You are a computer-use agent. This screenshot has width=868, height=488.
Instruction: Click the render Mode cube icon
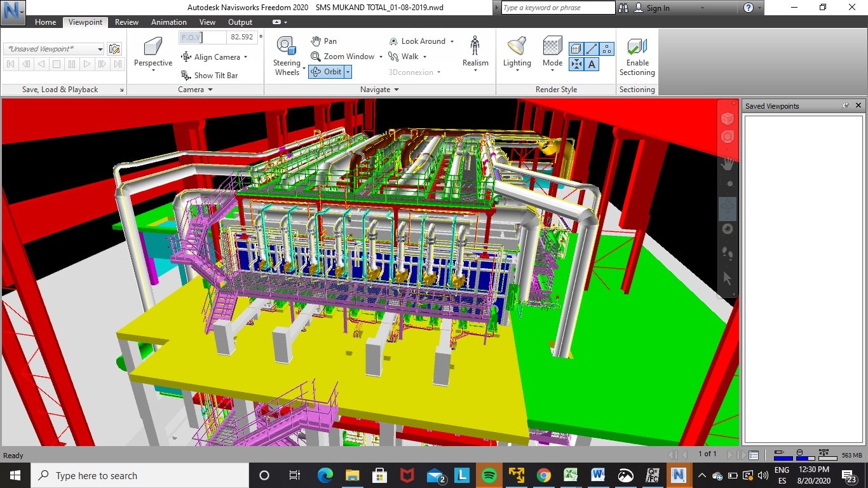click(552, 46)
